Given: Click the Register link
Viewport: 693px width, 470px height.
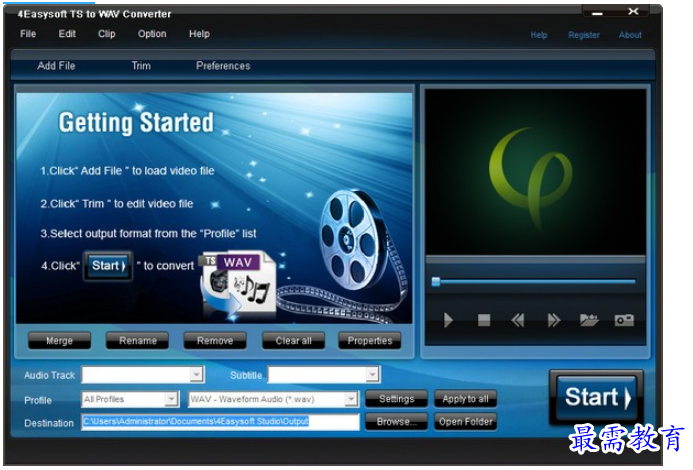Looking at the screenshot, I should click(x=584, y=35).
